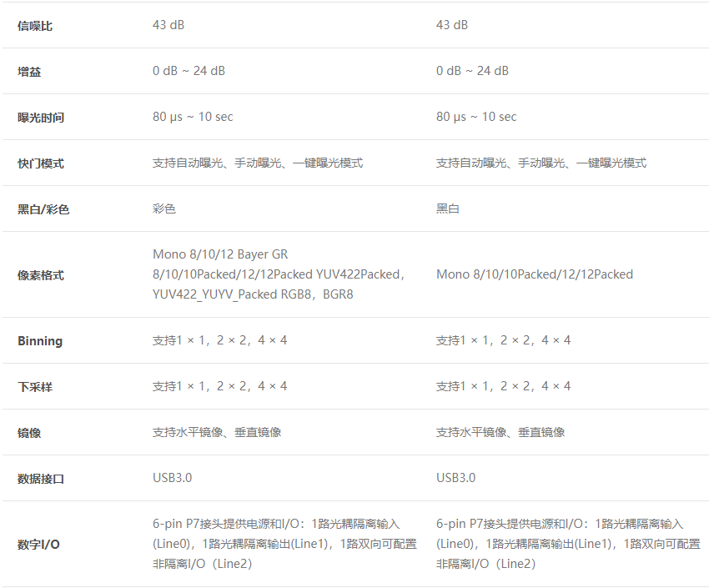Select the 下采样 row header
The image size is (709, 588).
[35, 387]
